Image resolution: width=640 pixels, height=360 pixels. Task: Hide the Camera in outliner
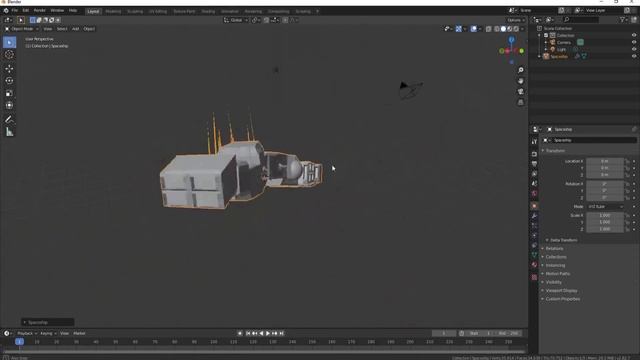click(x=634, y=42)
